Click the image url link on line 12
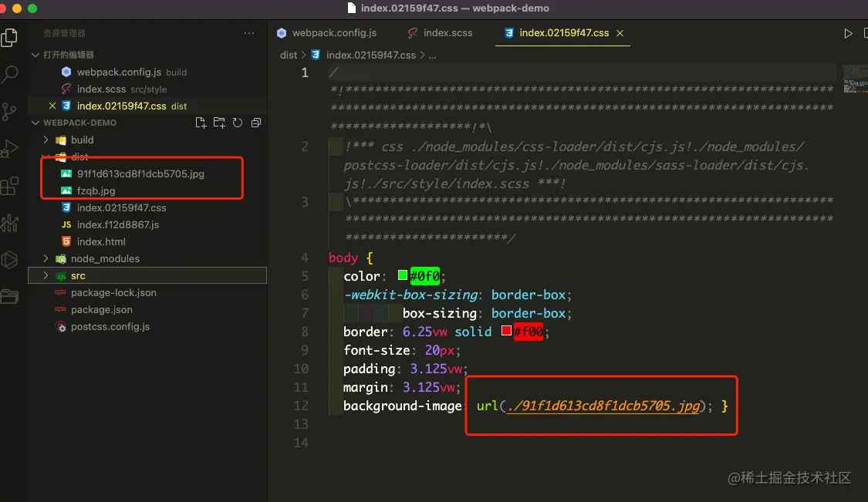The width and height of the screenshot is (868, 502). tap(603, 406)
